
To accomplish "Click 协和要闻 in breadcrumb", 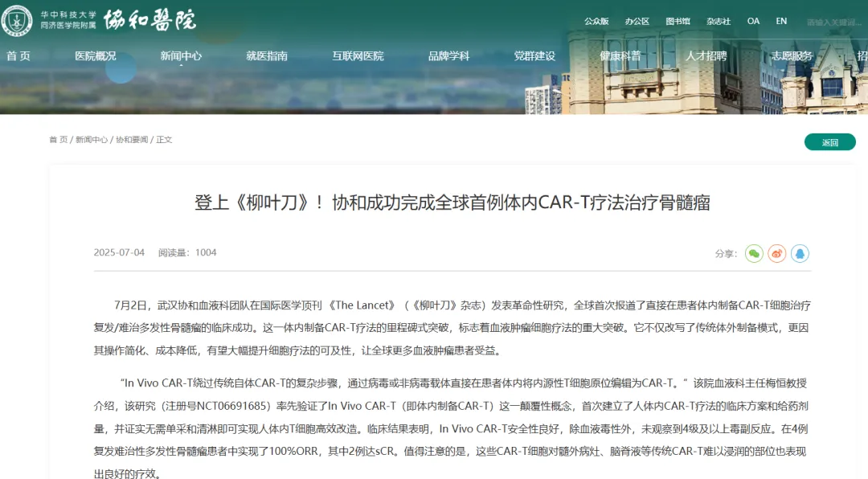I will [x=132, y=140].
